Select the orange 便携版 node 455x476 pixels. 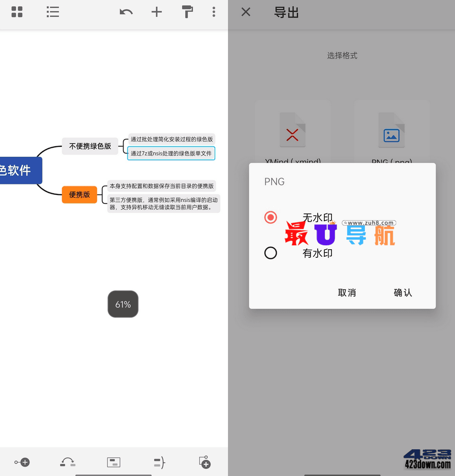click(79, 194)
